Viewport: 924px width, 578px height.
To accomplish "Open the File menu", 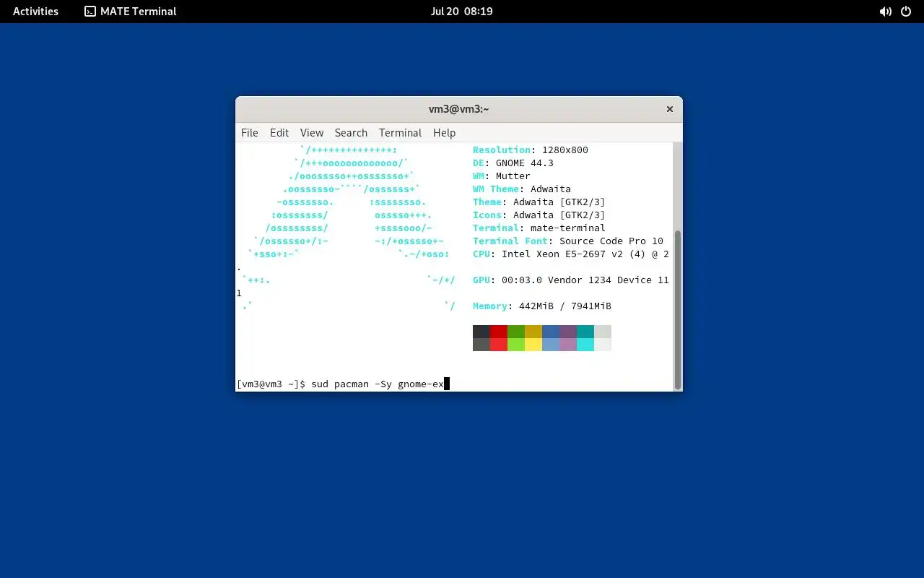I will (249, 133).
